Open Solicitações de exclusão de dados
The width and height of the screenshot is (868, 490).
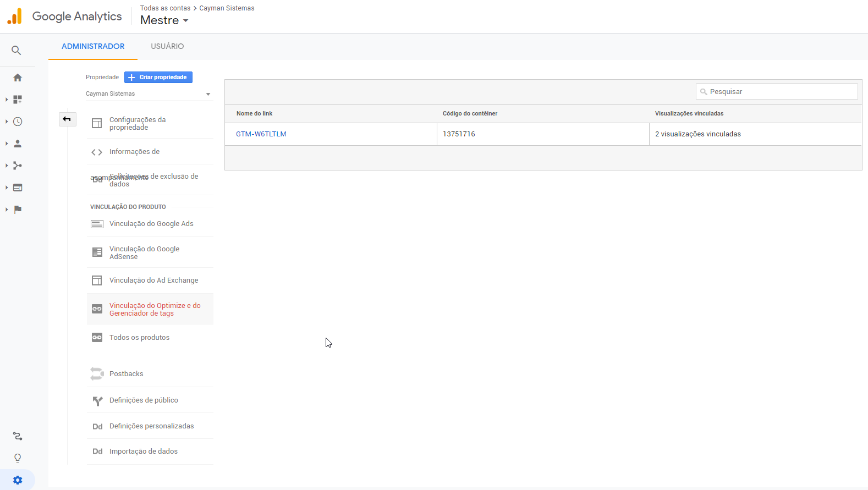pyautogui.click(x=150, y=180)
